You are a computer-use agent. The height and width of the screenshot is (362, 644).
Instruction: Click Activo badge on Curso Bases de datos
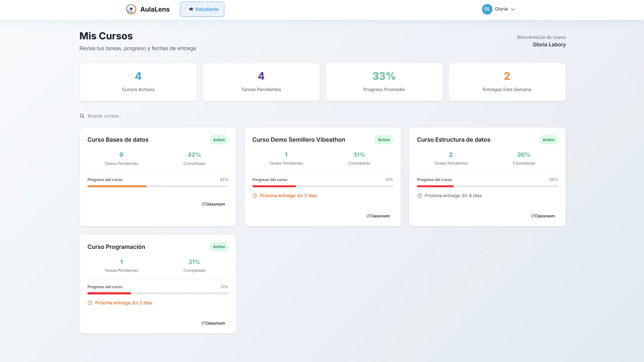(219, 140)
